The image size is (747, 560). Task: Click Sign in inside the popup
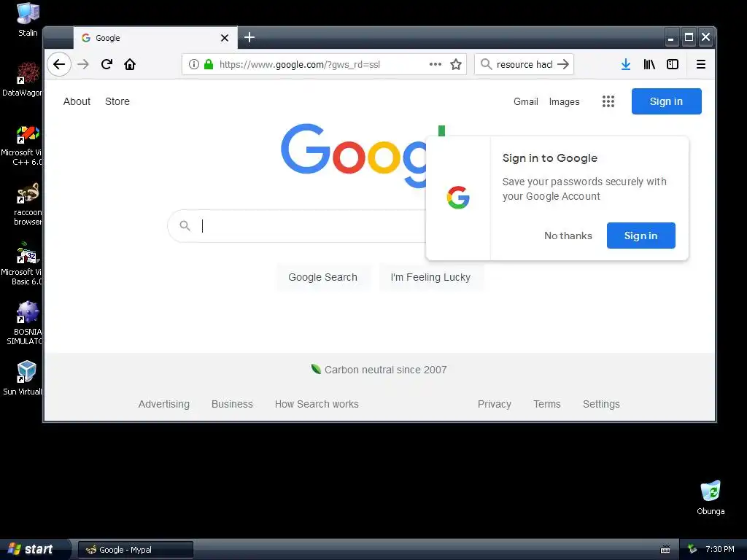640,236
